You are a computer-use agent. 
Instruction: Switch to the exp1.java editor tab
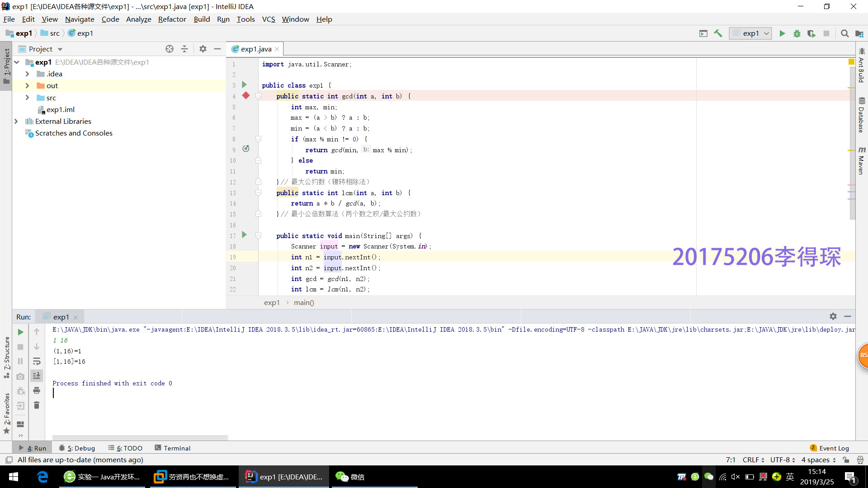[255, 49]
